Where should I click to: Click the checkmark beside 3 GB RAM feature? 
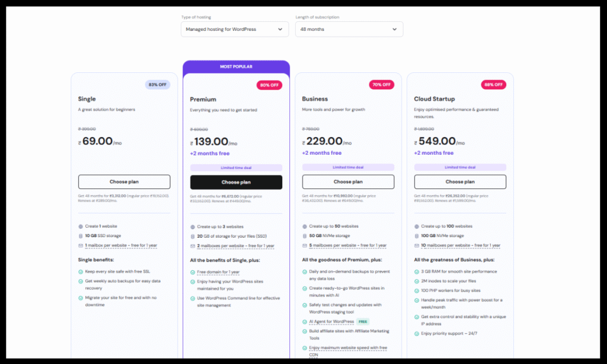[x=417, y=272]
